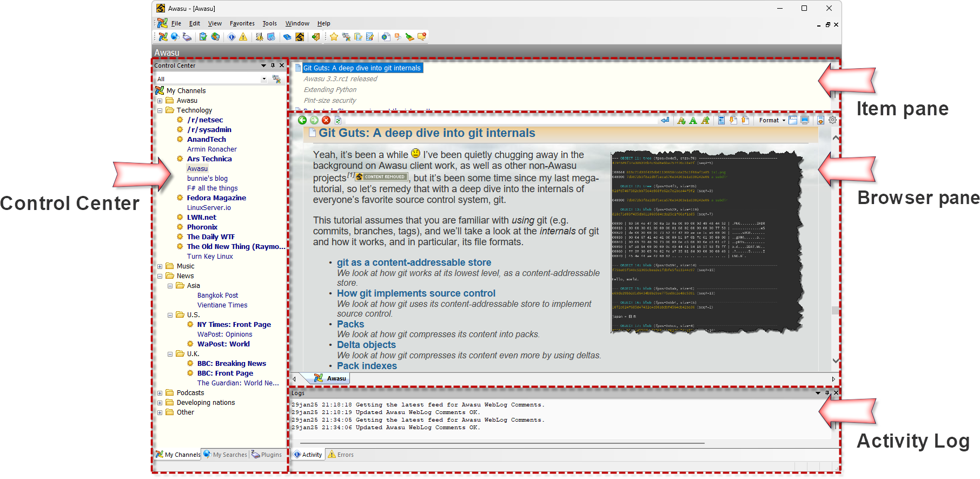Open the blue help book icon
The width and height of the screenshot is (980, 479).
[287, 37]
